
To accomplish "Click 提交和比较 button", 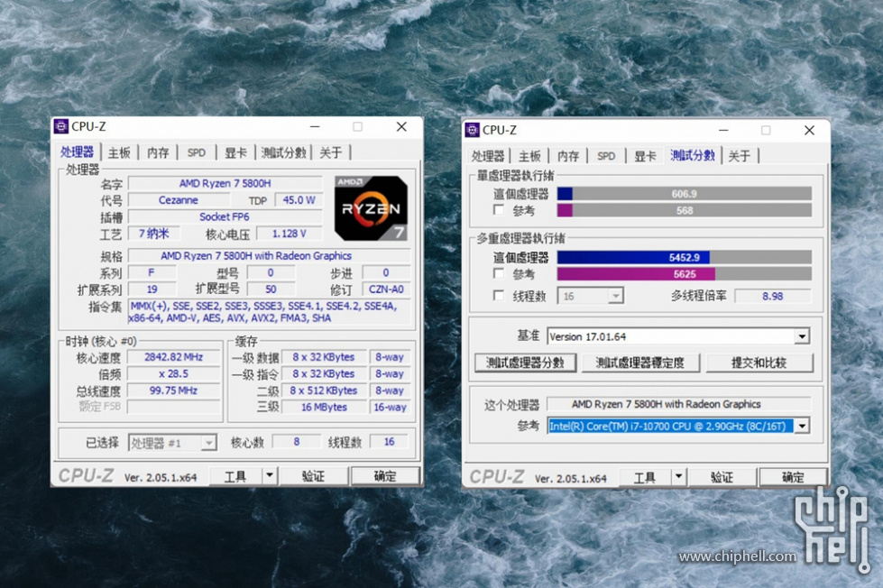I will (759, 363).
